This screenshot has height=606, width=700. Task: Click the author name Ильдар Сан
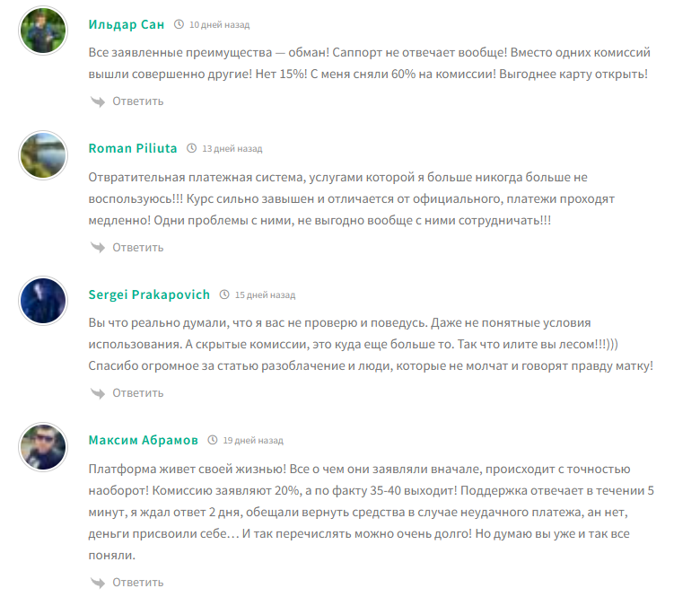[127, 24]
